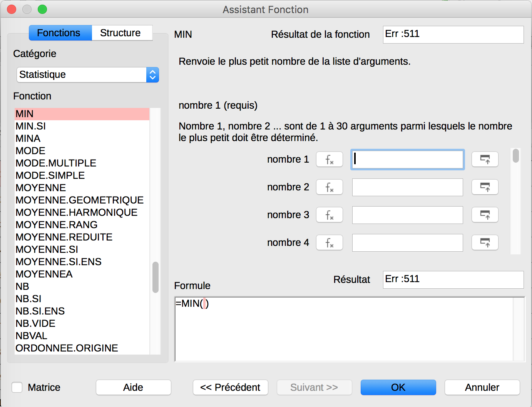Select MOYENNE.RANG in the function list
The image size is (532, 407).
(82, 225)
